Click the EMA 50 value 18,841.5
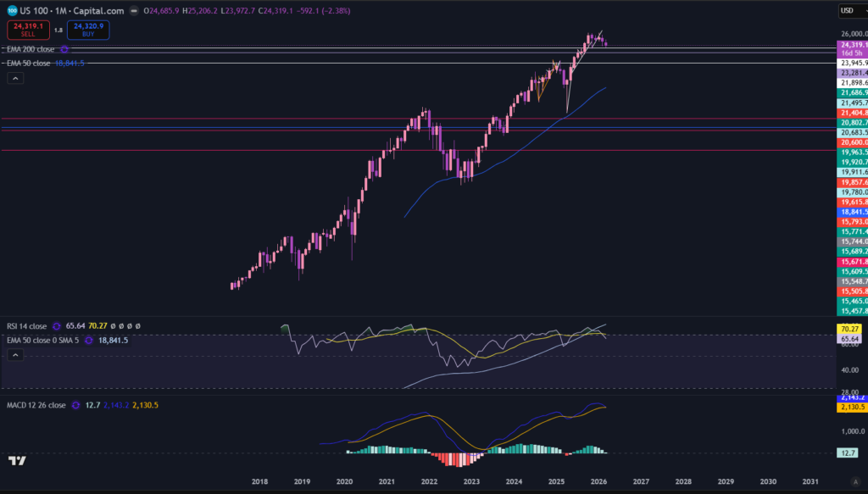 [70, 64]
